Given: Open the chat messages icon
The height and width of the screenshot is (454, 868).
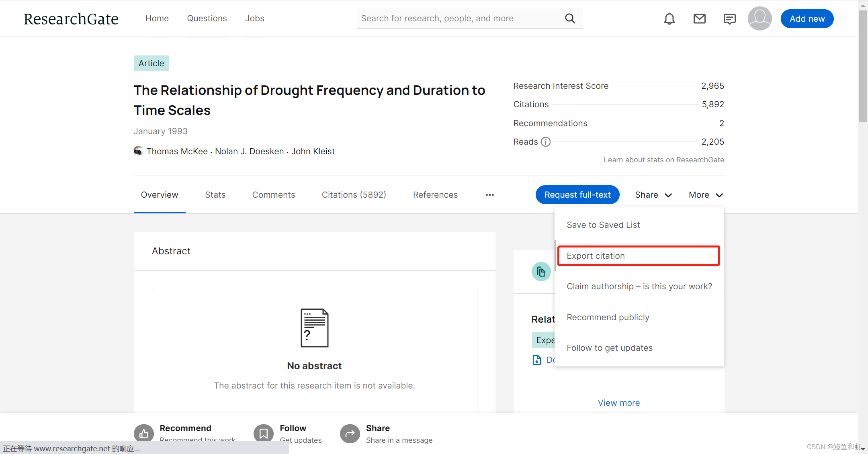Looking at the screenshot, I should [x=729, y=18].
